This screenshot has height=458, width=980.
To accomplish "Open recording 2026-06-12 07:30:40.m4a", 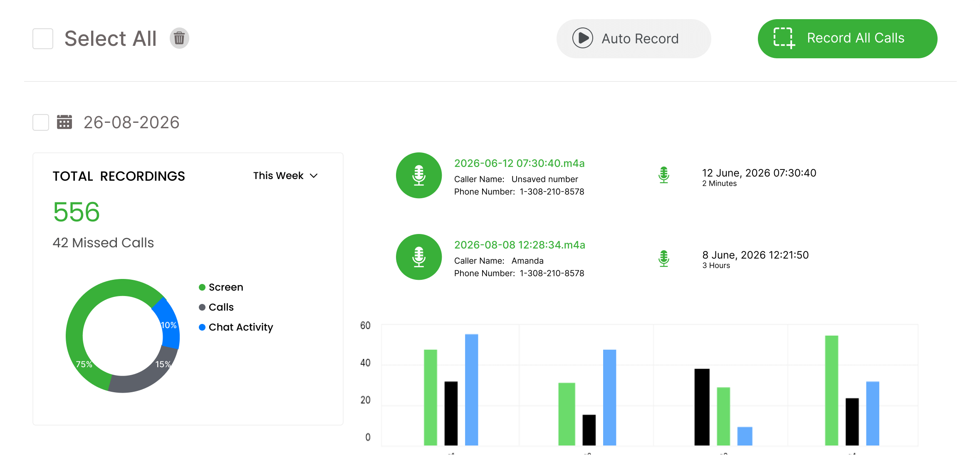I will pos(519,163).
